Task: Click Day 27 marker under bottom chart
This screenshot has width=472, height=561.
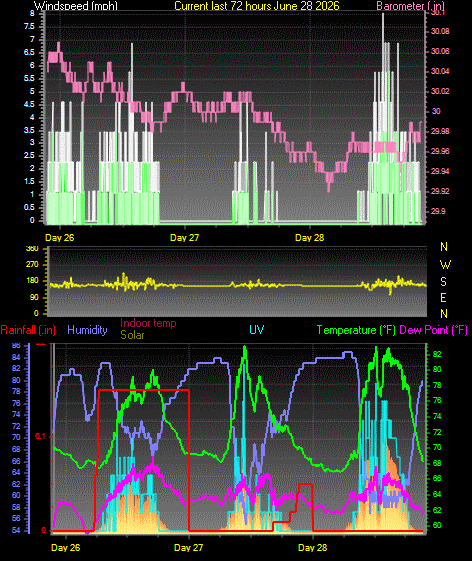Action: tap(189, 547)
